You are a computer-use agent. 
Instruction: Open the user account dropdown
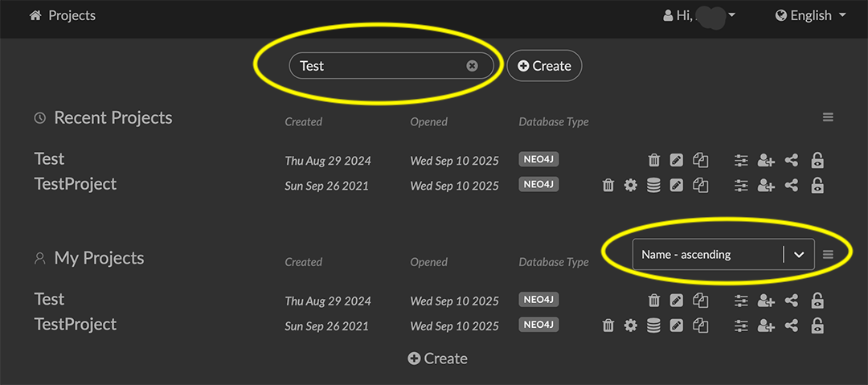pyautogui.click(x=699, y=16)
